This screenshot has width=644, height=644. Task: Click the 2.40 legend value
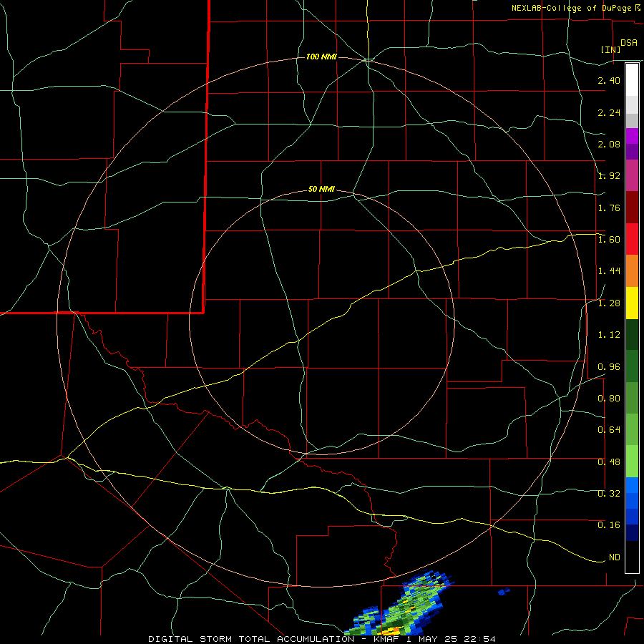point(609,80)
